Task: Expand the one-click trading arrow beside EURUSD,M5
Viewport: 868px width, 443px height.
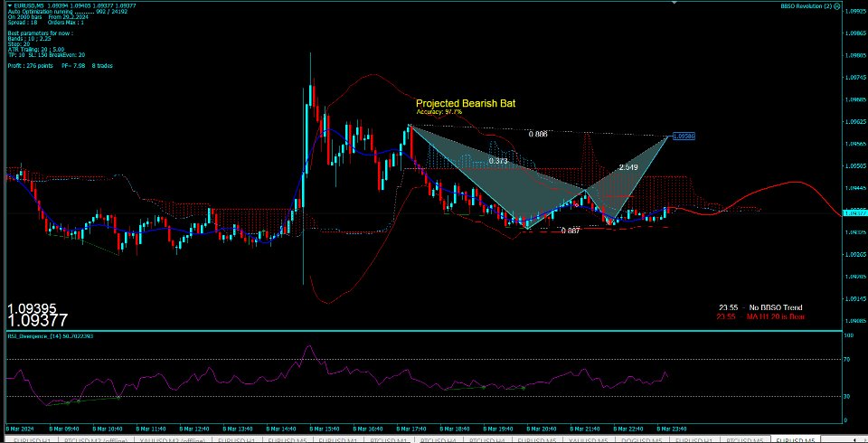Action: tap(10, 5)
